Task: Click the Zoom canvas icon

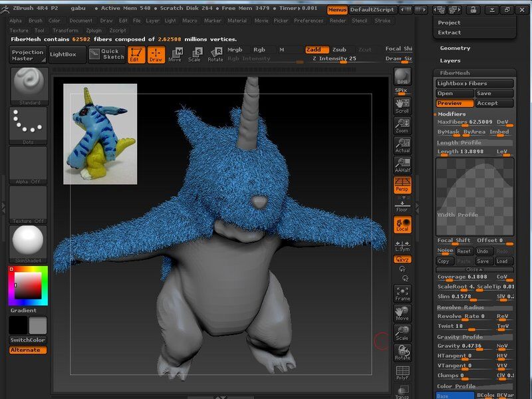Action: [402, 126]
